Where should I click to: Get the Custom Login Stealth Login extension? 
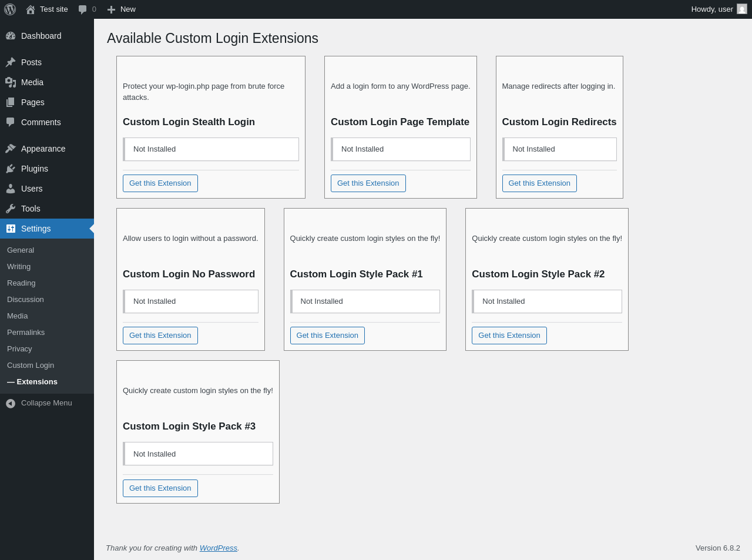click(160, 183)
